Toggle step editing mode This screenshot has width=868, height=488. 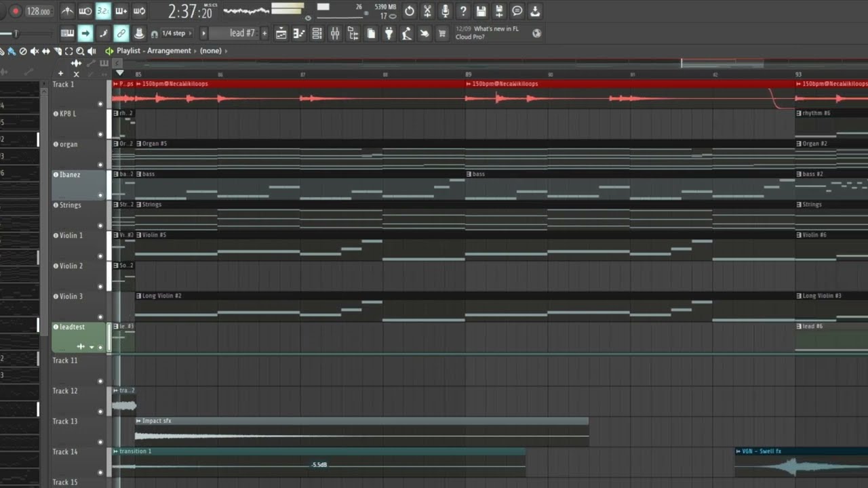(x=103, y=33)
